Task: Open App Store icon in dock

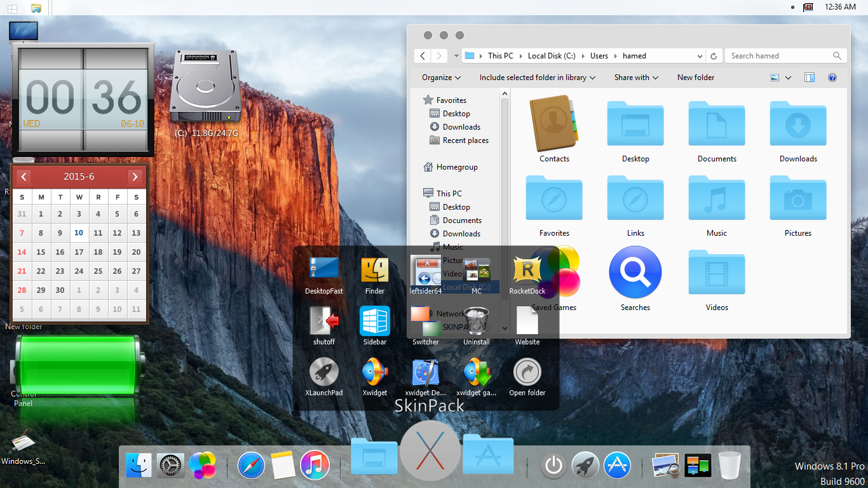Action: 617,466
